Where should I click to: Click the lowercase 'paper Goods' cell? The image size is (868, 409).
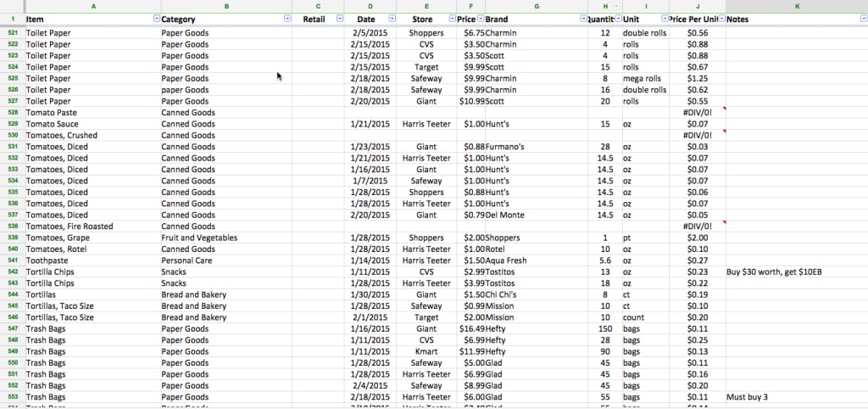(x=226, y=90)
